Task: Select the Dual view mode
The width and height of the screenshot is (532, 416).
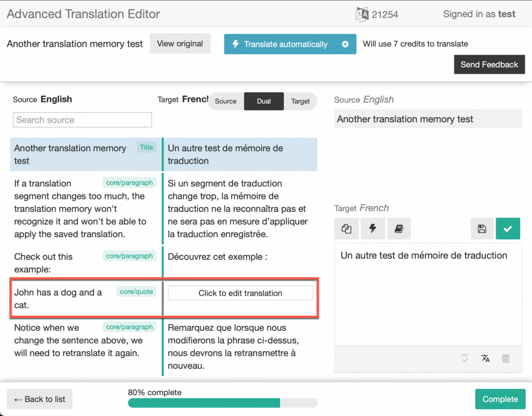Action: [264, 101]
